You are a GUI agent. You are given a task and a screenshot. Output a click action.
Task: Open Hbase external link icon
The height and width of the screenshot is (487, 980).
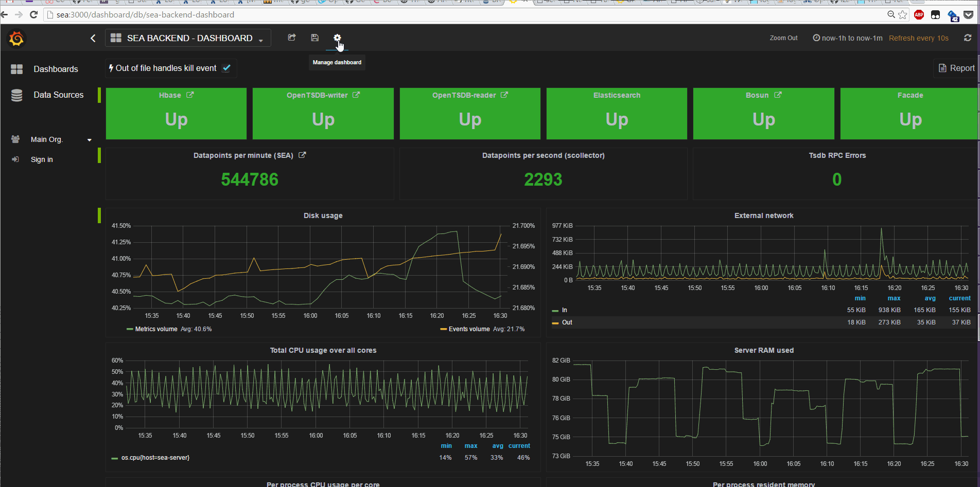[x=190, y=95]
